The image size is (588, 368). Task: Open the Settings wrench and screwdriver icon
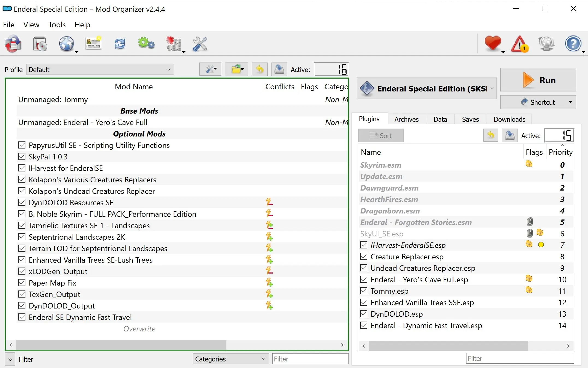coord(200,44)
